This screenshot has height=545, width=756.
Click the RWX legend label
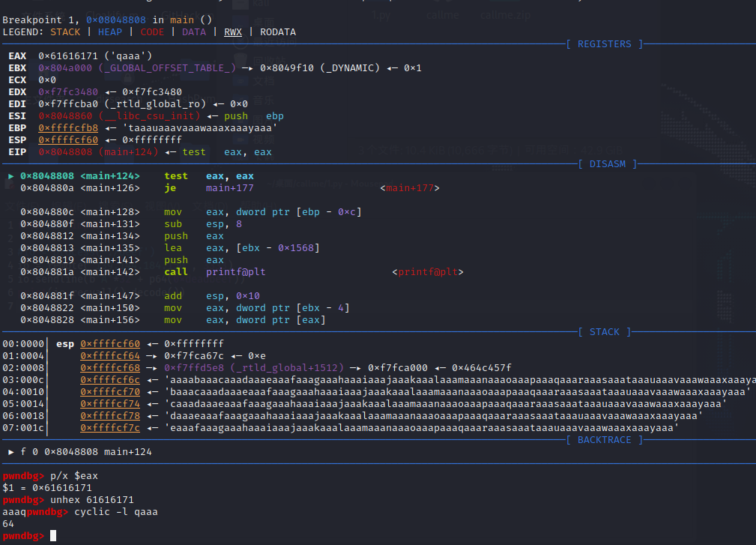[233, 31]
